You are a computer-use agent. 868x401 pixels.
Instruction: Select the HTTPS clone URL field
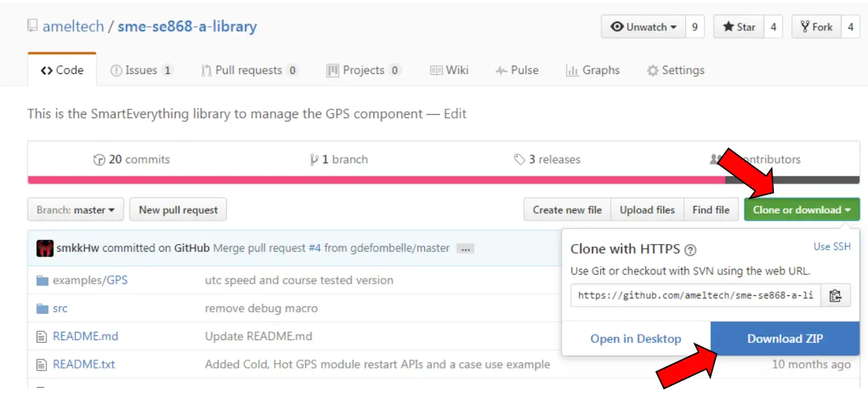click(696, 295)
